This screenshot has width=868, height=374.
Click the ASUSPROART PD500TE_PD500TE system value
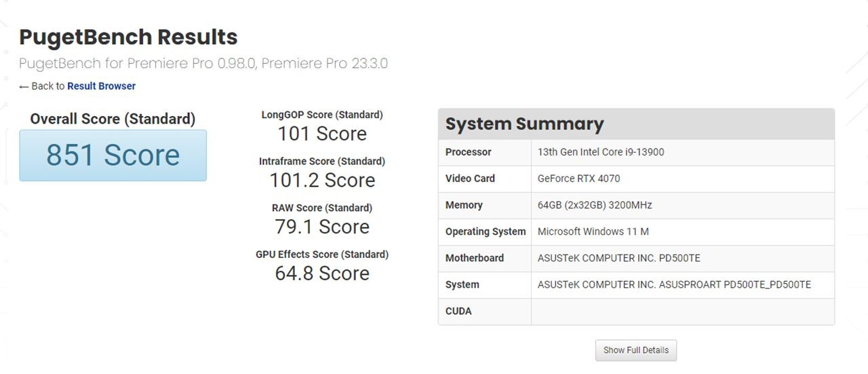(674, 284)
